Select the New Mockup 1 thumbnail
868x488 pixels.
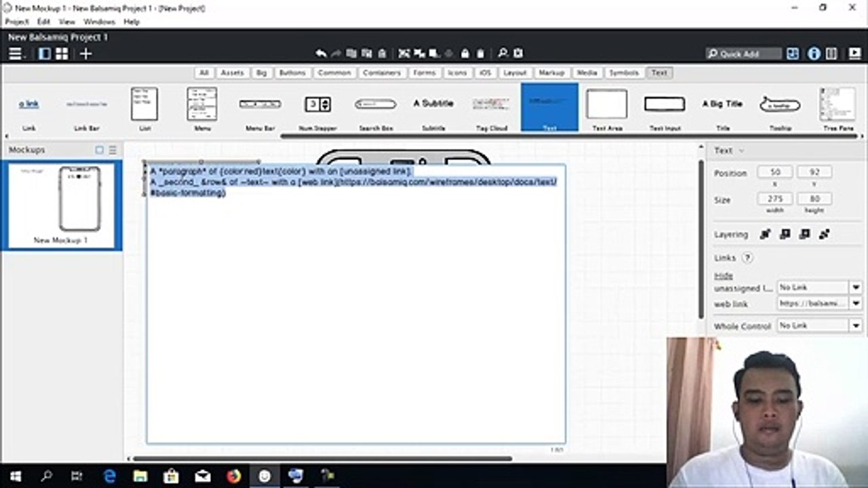(x=61, y=205)
